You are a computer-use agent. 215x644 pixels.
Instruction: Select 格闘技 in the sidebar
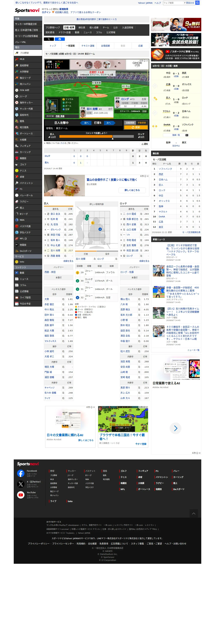coord(28,158)
